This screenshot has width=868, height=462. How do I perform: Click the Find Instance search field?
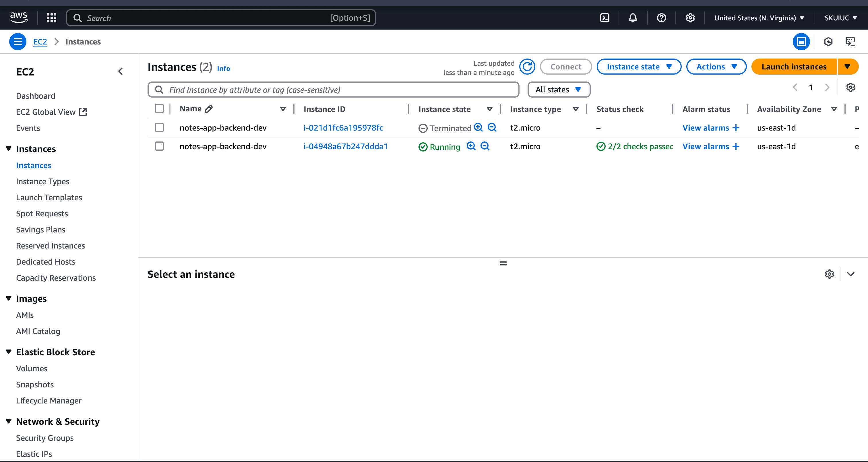click(333, 90)
